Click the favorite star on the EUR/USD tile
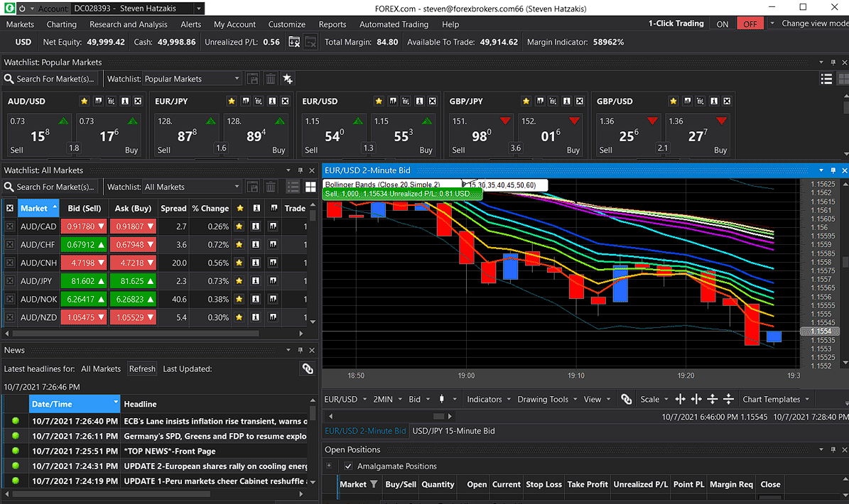849x504 pixels. click(379, 102)
